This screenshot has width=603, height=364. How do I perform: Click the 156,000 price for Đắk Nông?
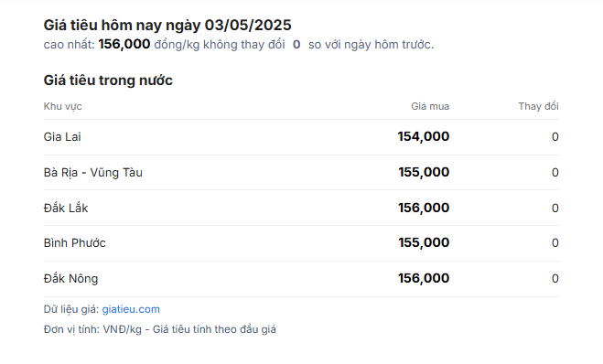(424, 278)
